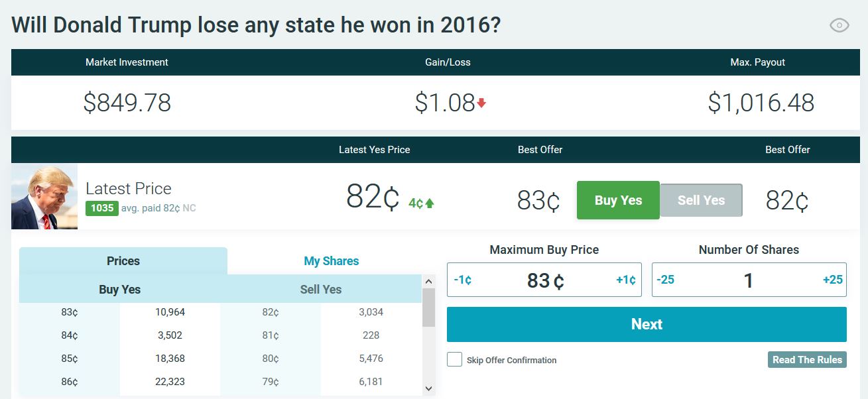This screenshot has width=868, height=399.
Task: Click the Next button
Action: (x=647, y=324)
